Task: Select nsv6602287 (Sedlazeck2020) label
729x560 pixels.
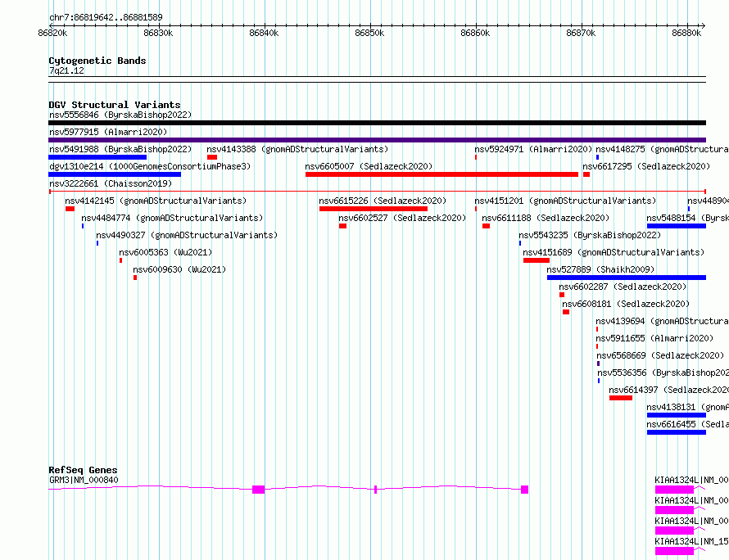Action: [x=623, y=287]
